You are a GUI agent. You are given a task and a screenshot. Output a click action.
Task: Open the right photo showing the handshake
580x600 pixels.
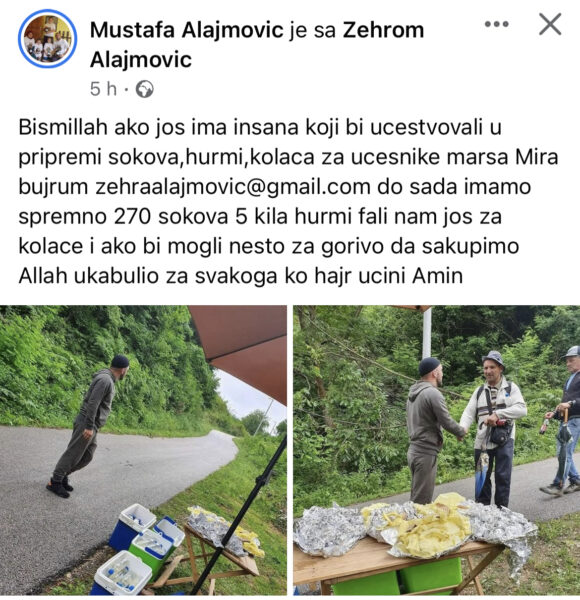coord(437,450)
